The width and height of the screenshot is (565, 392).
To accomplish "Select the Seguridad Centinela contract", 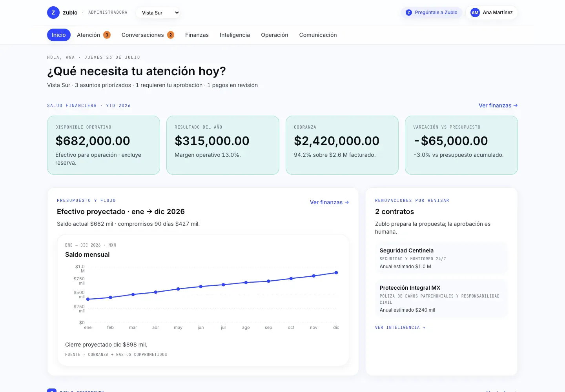I will (x=441, y=258).
